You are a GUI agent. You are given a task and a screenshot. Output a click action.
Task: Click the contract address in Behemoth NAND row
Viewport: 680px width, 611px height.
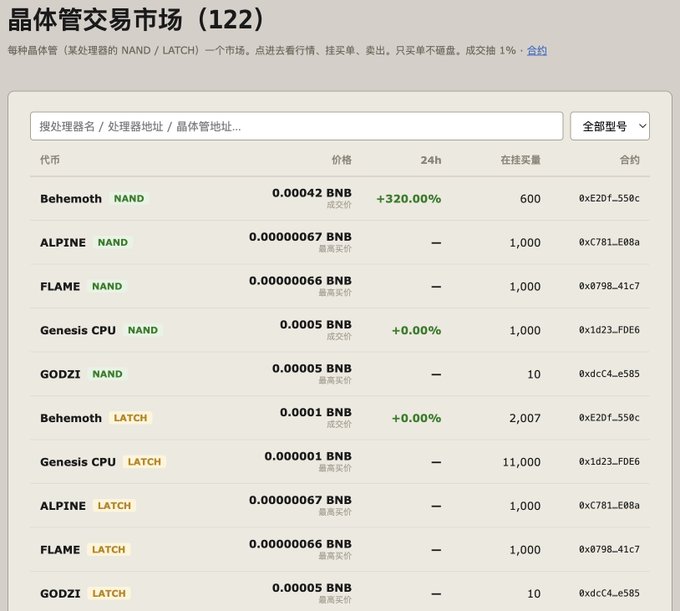pos(609,199)
